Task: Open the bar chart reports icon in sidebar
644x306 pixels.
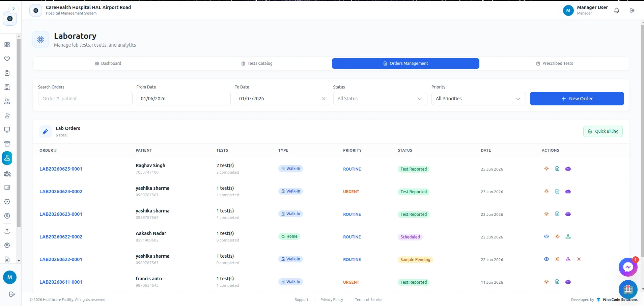Action: [7, 187]
